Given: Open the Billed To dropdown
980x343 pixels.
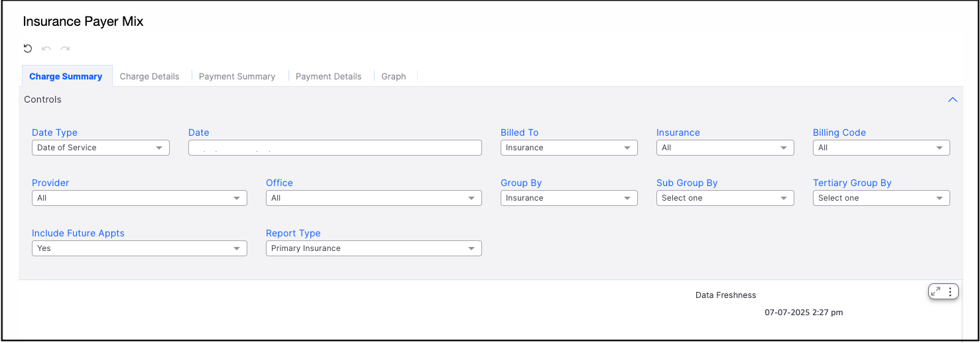Looking at the screenshot, I should coord(569,148).
